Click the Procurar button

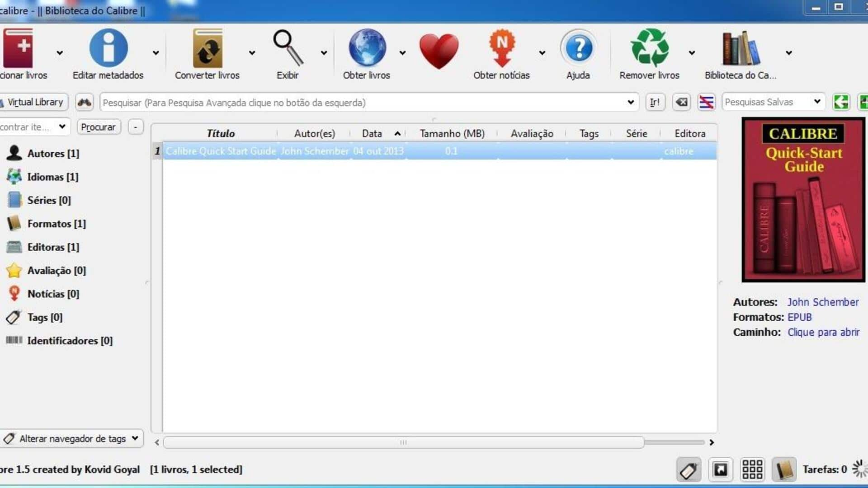pyautogui.click(x=99, y=127)
